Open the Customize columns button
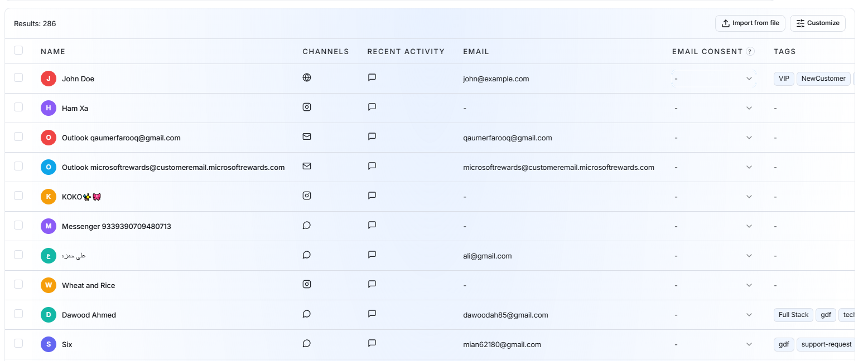The image size is (868, 361). point(818,23)
